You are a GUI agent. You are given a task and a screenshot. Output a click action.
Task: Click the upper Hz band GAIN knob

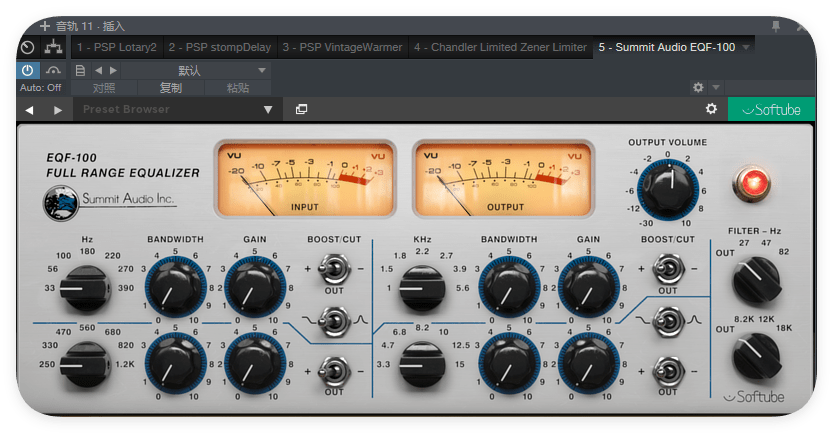click(x=254, y=287)
